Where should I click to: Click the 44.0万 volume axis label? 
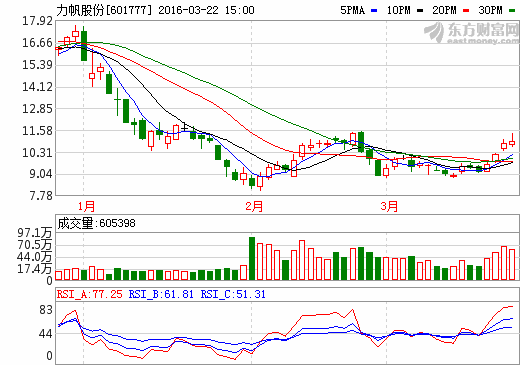click(x=35, y=257)
